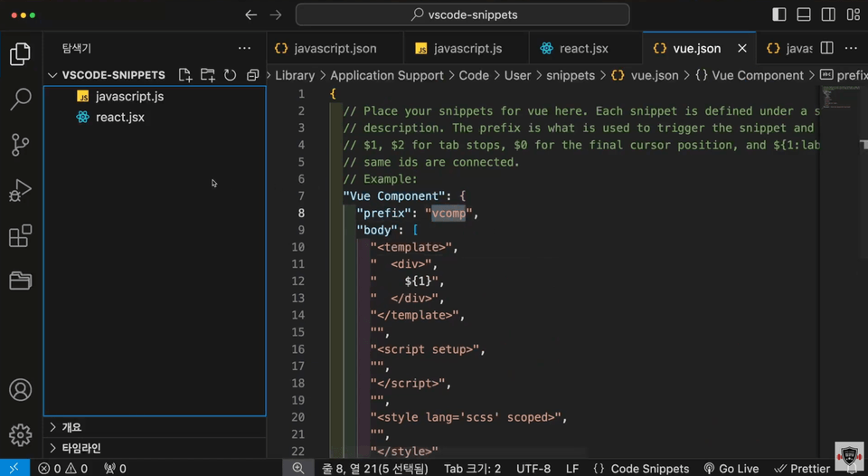Click the vscode-snippets command center search

pos(463,15)
